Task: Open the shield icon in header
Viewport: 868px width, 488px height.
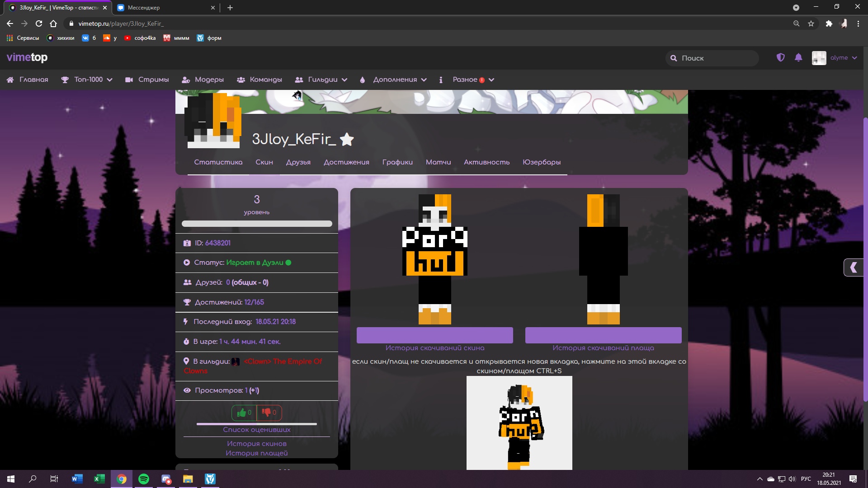Action: pos(780,57)
